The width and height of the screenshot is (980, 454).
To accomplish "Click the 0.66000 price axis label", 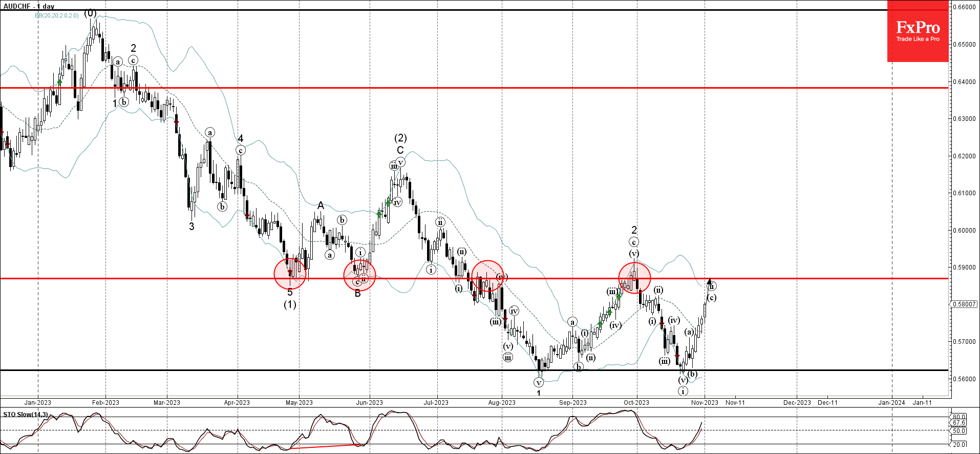I will coord(965,7).
